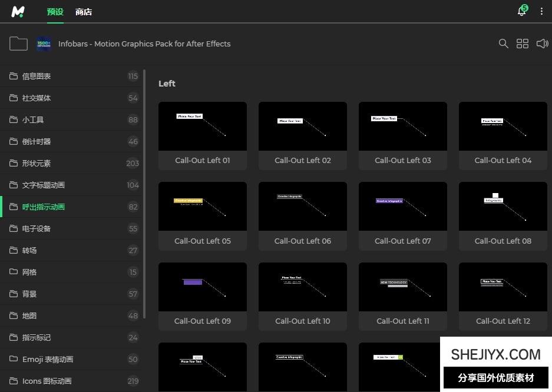
Task: Select the 社交媒体 category
Action: (x=37, y=98)
